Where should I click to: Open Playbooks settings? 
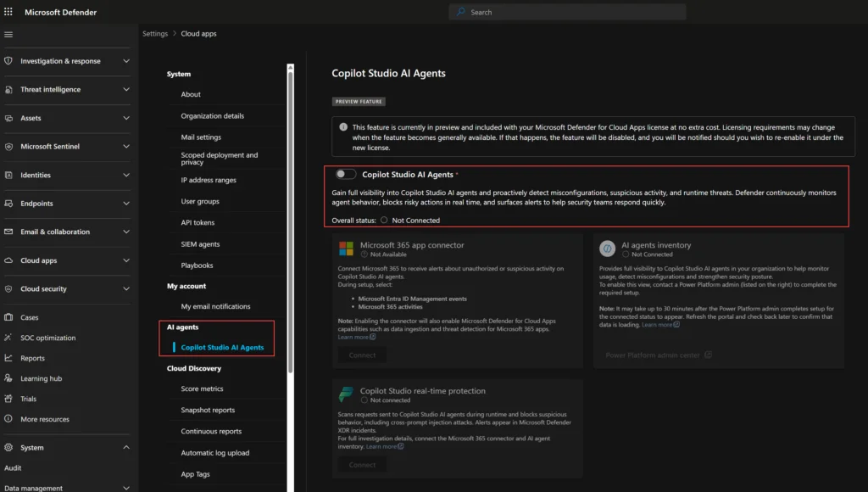[x=197, y=266]
